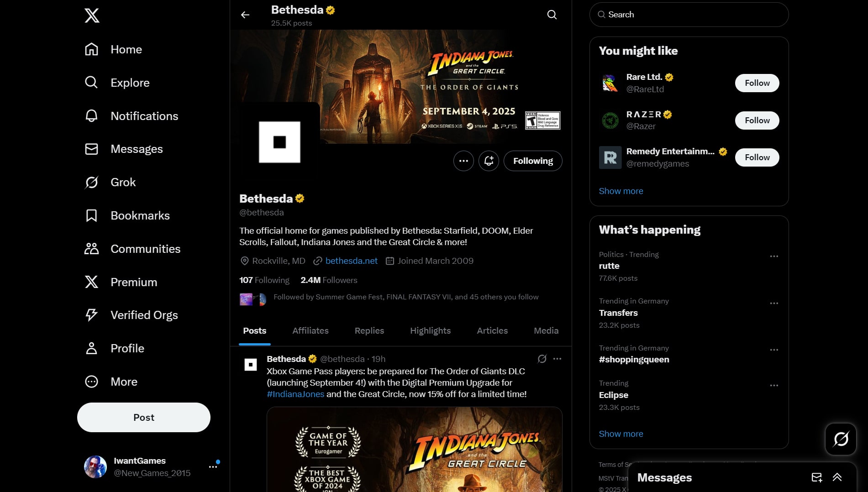Screen dimensions: 868x492
Task: View the 2.4M Followers list
Action: point(329,280)
